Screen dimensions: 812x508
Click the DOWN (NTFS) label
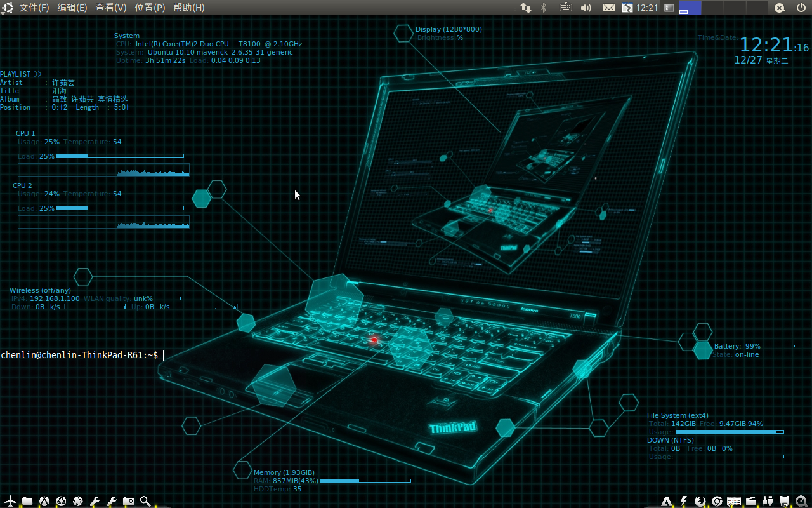coord(671,440)
